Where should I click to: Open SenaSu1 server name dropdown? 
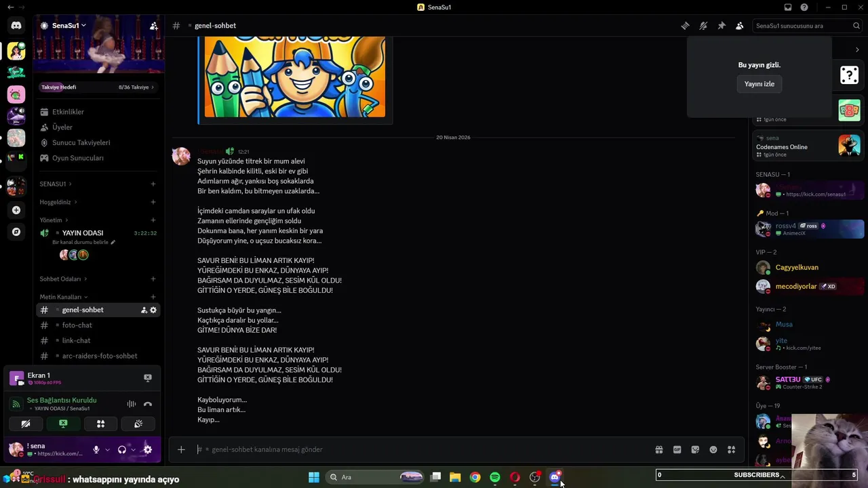69,26
